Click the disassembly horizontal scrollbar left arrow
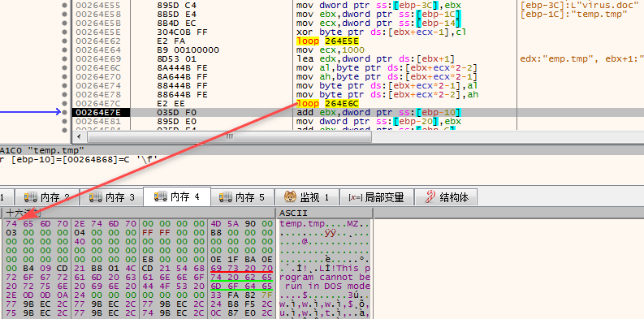644x319 pixels. pyautogui.click(x=80, y=136)
